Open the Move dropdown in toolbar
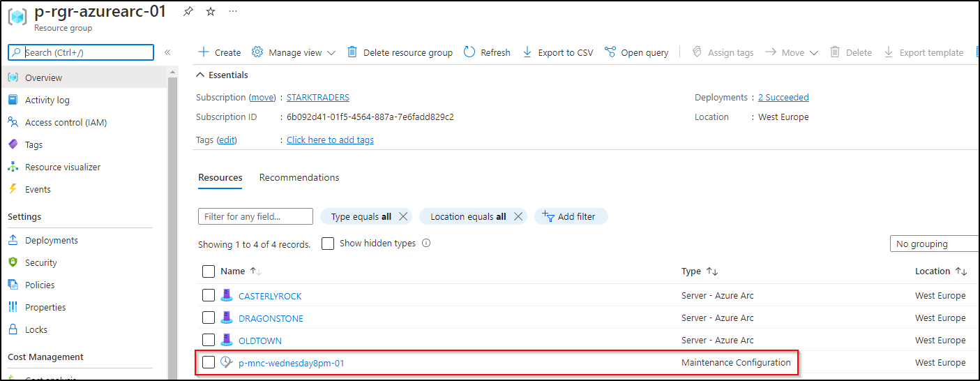Viewport: 980px width, 381px height. 792,52
